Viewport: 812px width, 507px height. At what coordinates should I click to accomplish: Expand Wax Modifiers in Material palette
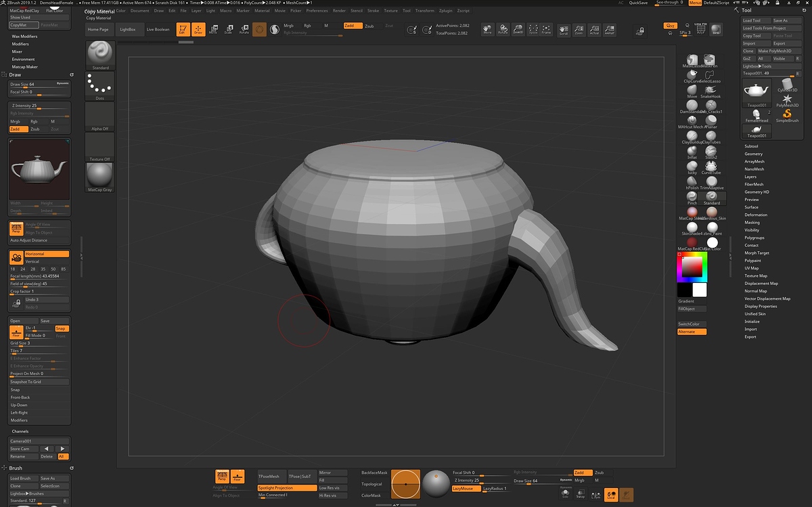[25, 36]
